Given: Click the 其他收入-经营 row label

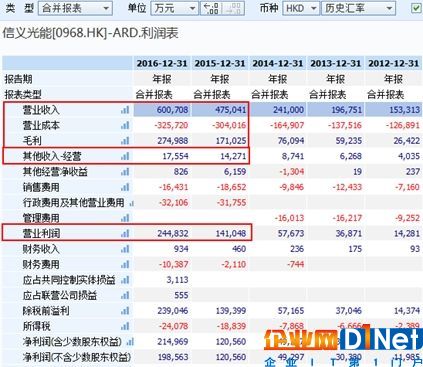Looking at the screenshot, I should pos(52,156).
